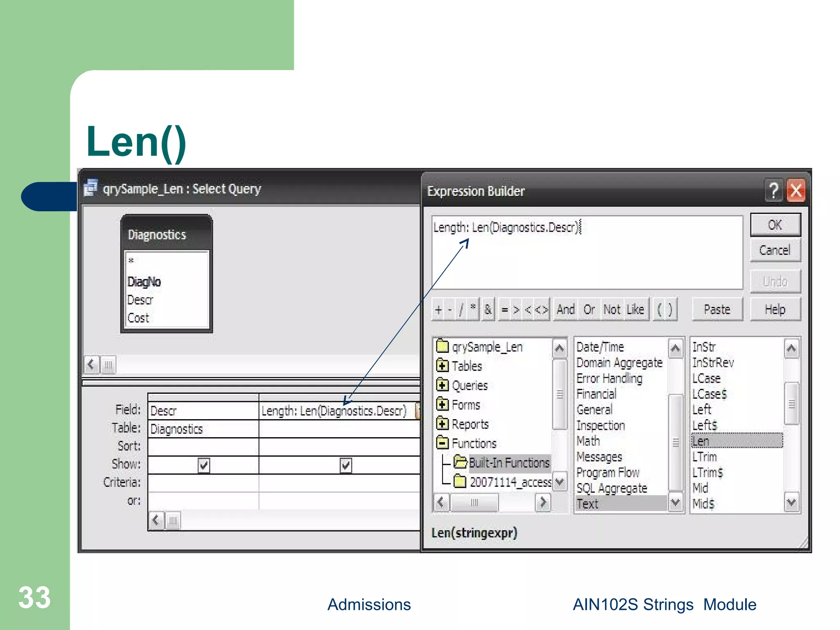
Task: Insert the Not operator
Action: tap(612, 310)
